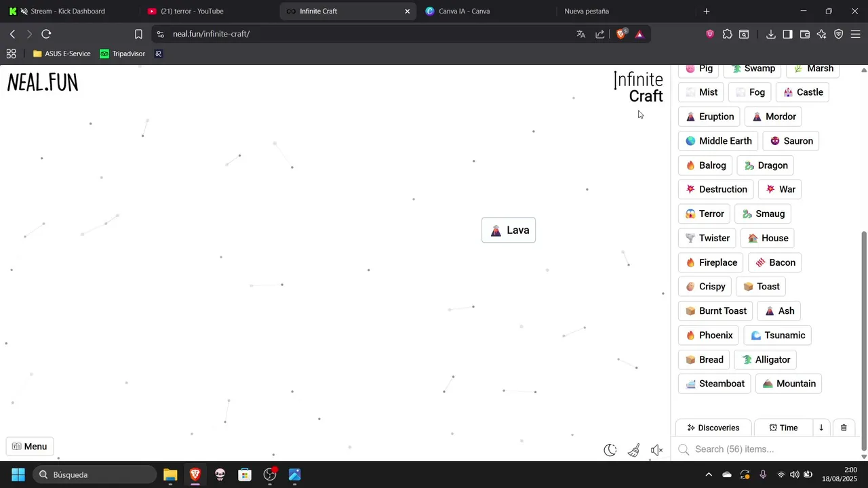Close the Infinite Craft tab

(x=407, y=11)
